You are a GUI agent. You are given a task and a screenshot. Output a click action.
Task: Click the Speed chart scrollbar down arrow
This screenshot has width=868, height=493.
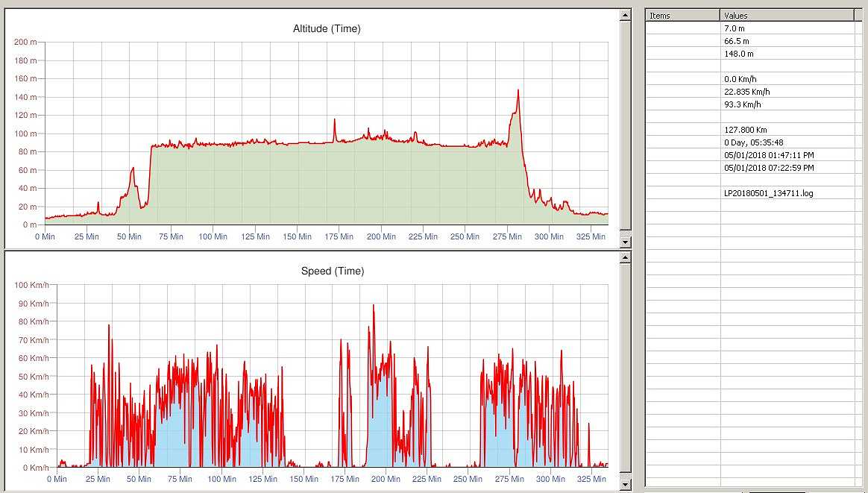pyautogui.click(x=626, y=485)
